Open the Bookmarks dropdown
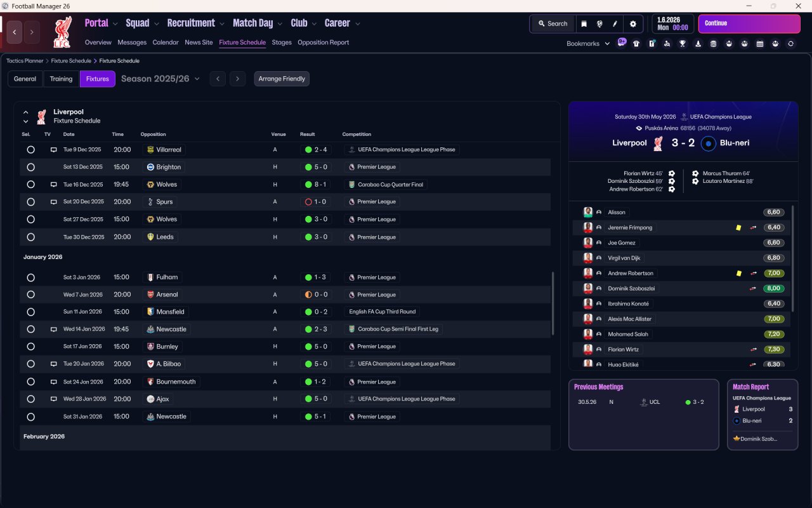The width and height of the screenshot is (812, 508). [x=588, y=44]
